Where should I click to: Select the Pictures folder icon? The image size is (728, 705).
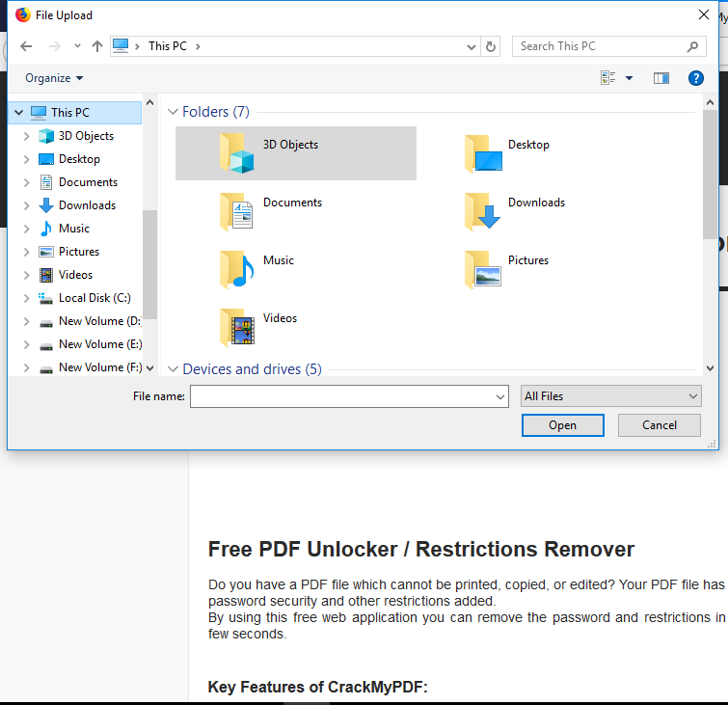click(x=483, y=269)
